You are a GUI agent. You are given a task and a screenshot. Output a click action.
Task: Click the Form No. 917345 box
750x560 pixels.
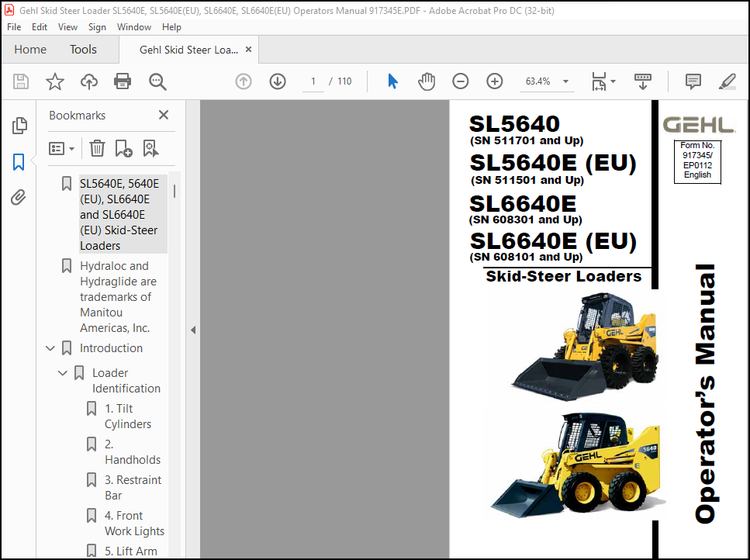697,161
